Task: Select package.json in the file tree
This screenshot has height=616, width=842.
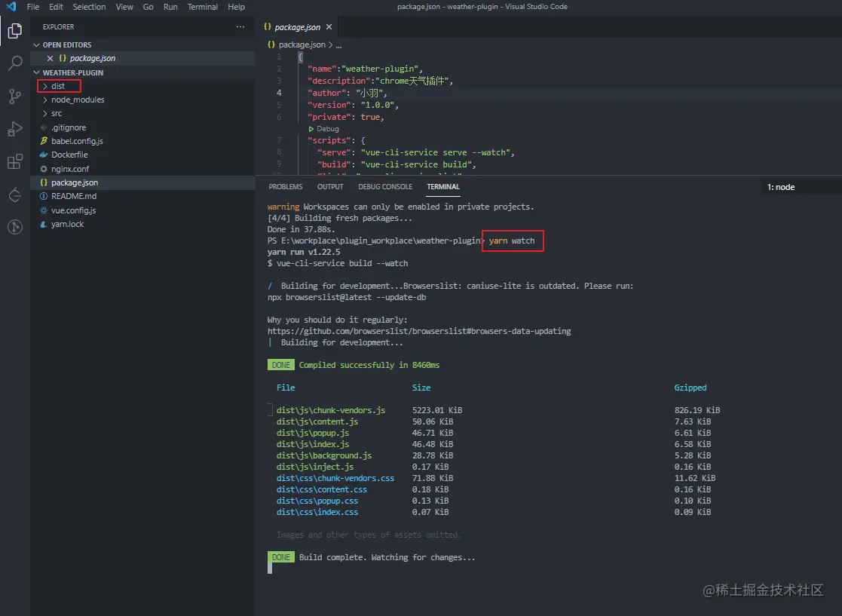Action: [75, 182]
